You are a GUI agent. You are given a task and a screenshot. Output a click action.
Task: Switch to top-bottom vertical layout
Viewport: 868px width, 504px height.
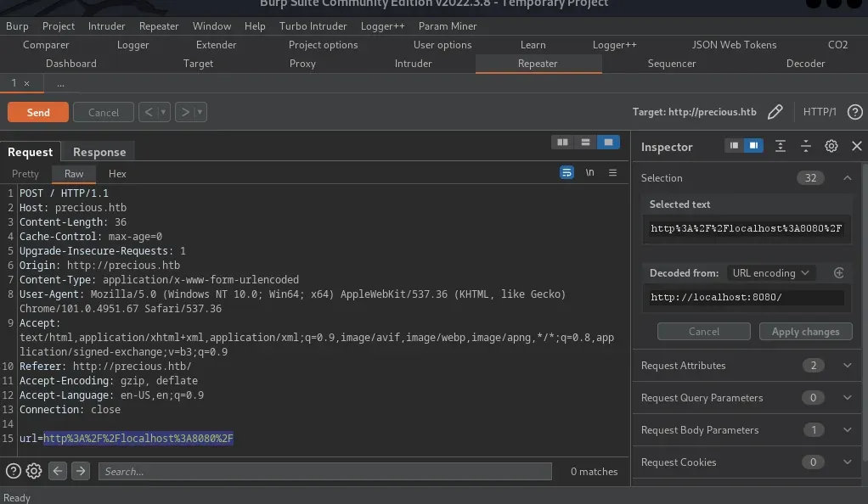point(585,143)
